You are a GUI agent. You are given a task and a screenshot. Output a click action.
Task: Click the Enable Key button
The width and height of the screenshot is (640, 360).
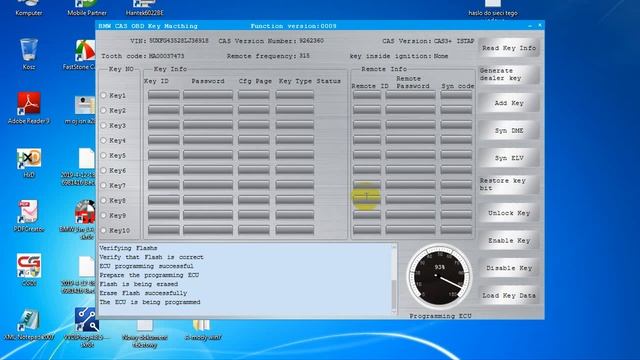[509, 240]
